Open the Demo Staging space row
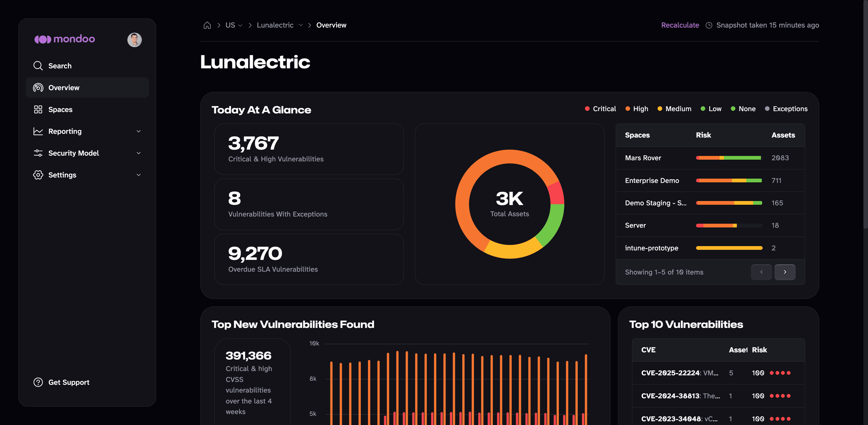The height and width of the screenshot is (425, 868). point(710,203)
